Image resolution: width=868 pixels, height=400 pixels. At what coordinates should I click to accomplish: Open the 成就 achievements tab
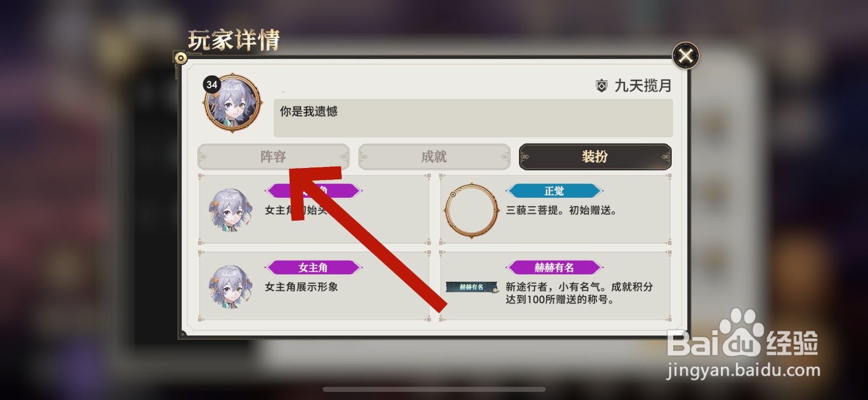(x=434, y=157)
